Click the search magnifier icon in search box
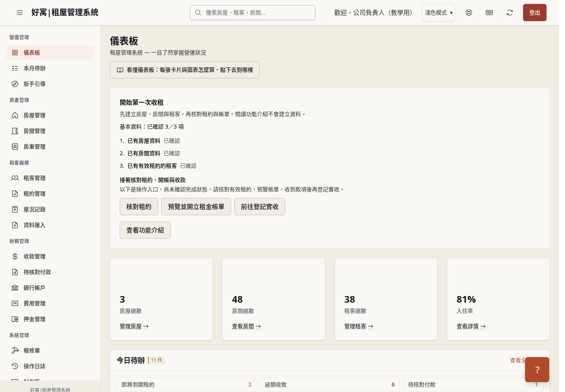Viewport: 565px width, 392px height. pos(198,13)
